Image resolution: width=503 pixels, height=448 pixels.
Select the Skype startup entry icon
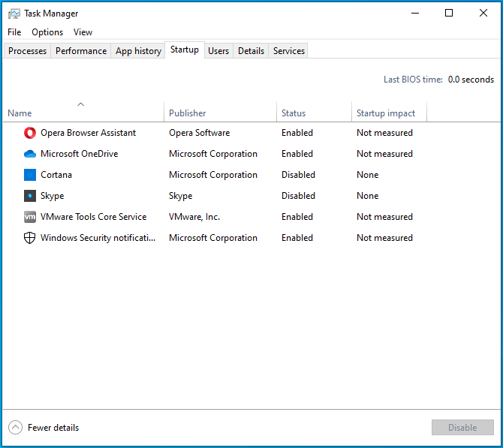(x=30, y=196)
